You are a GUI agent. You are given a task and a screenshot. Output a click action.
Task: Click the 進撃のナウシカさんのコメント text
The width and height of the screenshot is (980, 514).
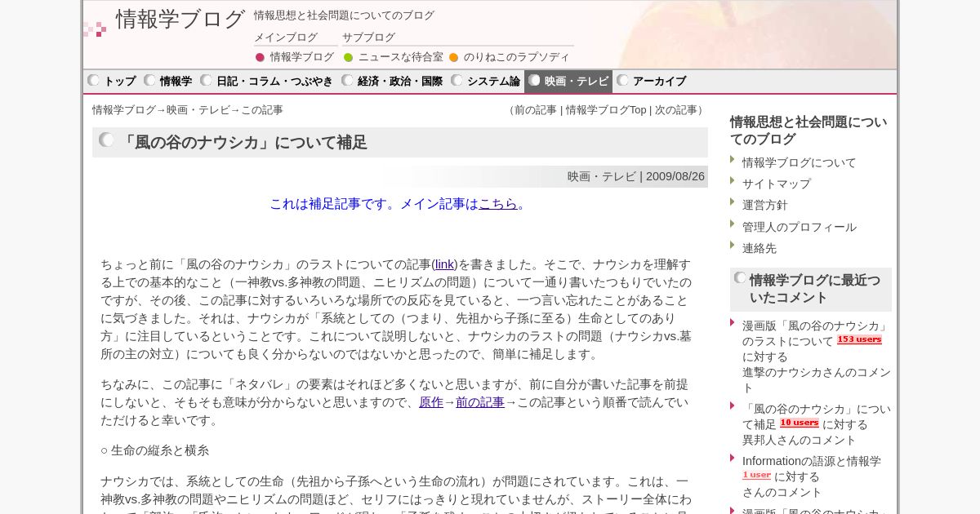[817, 379]
